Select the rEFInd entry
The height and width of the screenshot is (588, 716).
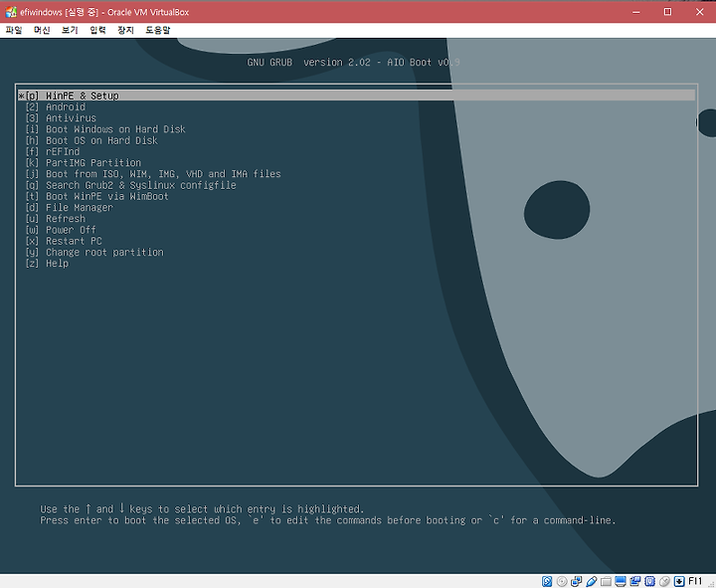pyautogui.click(x=356, y=151)
